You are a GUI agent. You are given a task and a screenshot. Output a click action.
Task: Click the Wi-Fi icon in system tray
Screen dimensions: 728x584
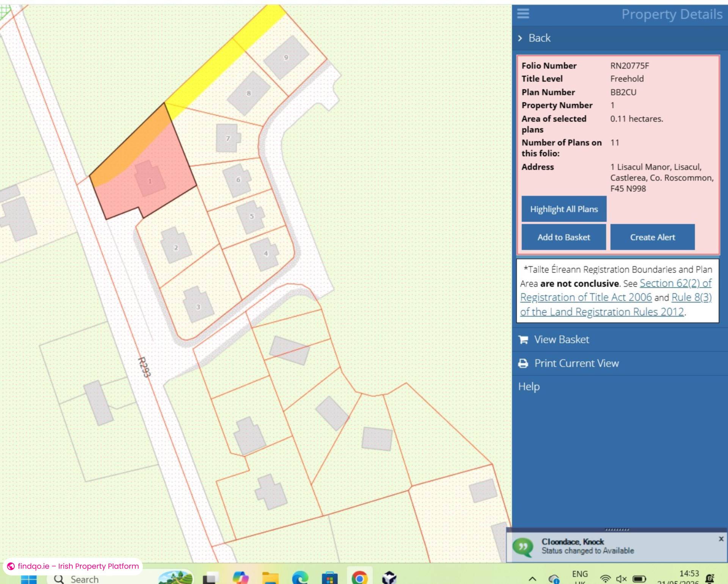606,579
